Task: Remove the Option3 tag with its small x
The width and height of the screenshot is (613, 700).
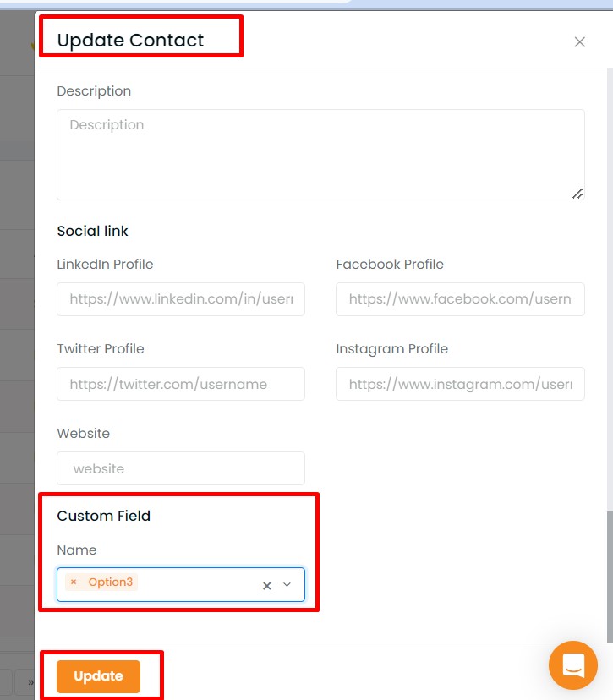Action: point(74,582)
